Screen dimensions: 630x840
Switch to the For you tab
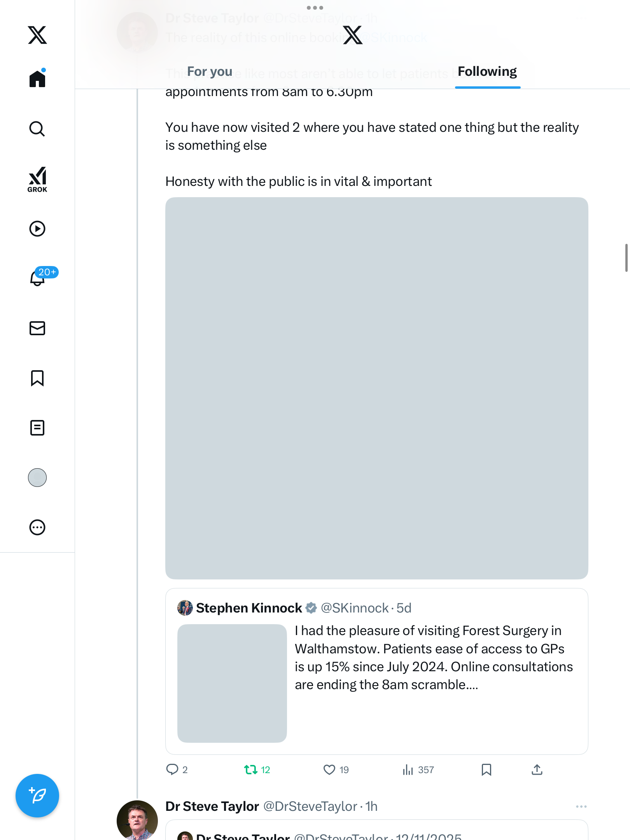(210, 72)
